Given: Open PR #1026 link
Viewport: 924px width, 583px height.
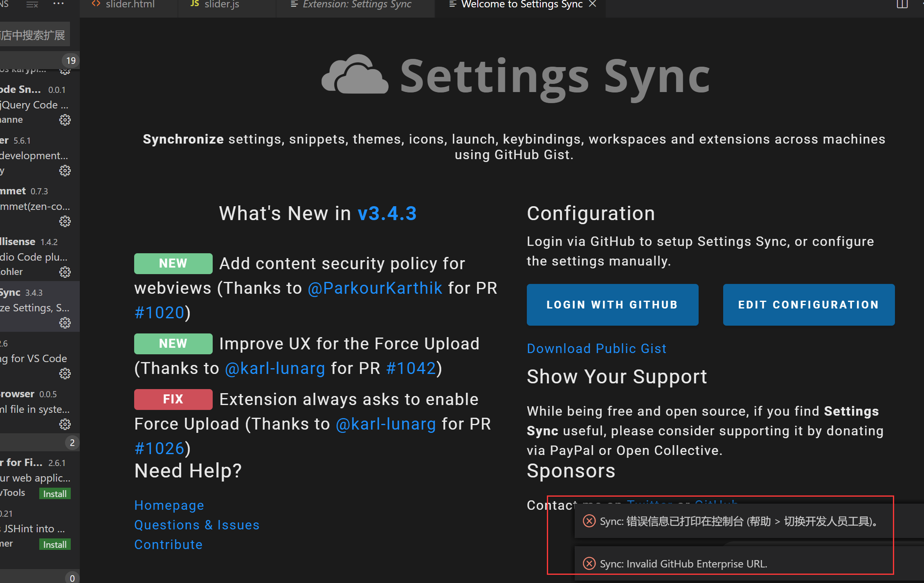Looking at the screenshot, I should pyautogui.click(x=160, y=448).
